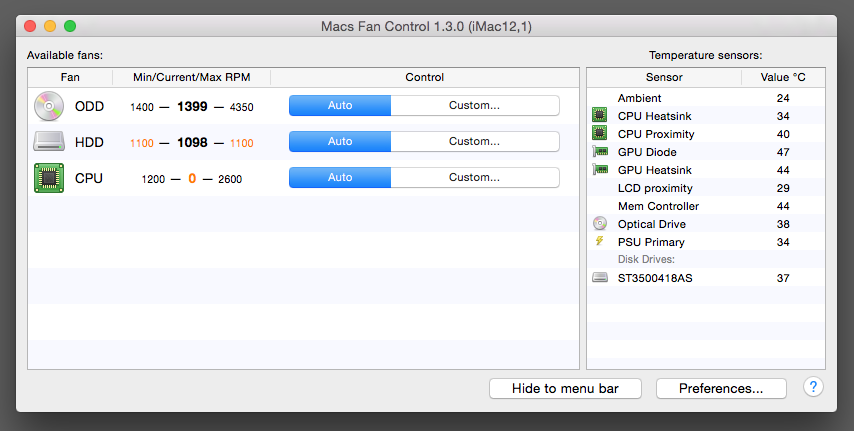Select the CPU Heatsink sensor label

pyautogui.click(x=655, y=116)
